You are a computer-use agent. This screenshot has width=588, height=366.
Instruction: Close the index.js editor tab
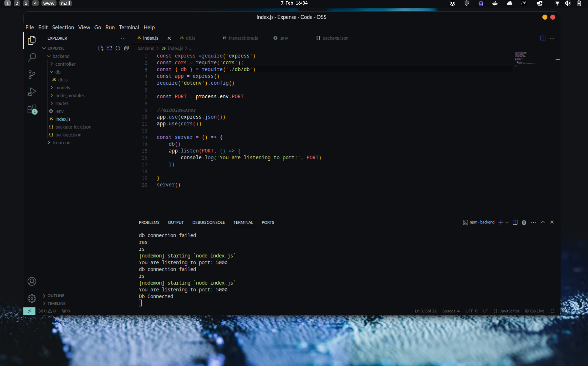click(169, 38)
